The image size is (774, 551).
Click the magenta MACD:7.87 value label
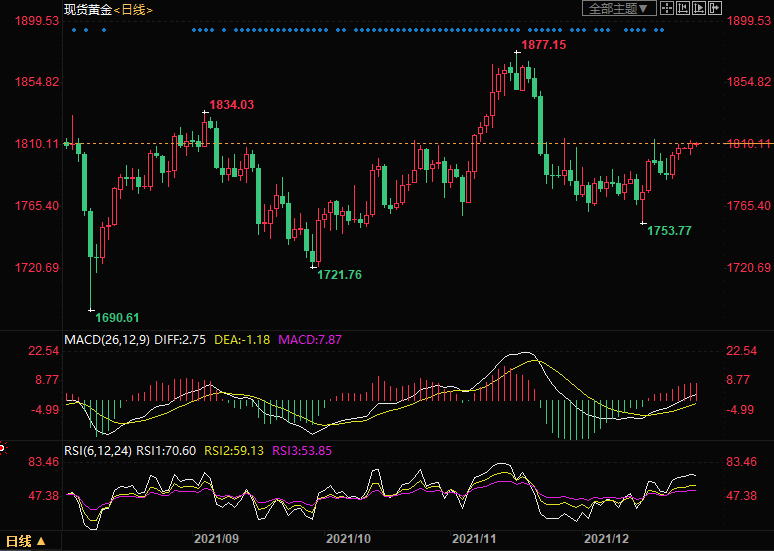point(310,340)
